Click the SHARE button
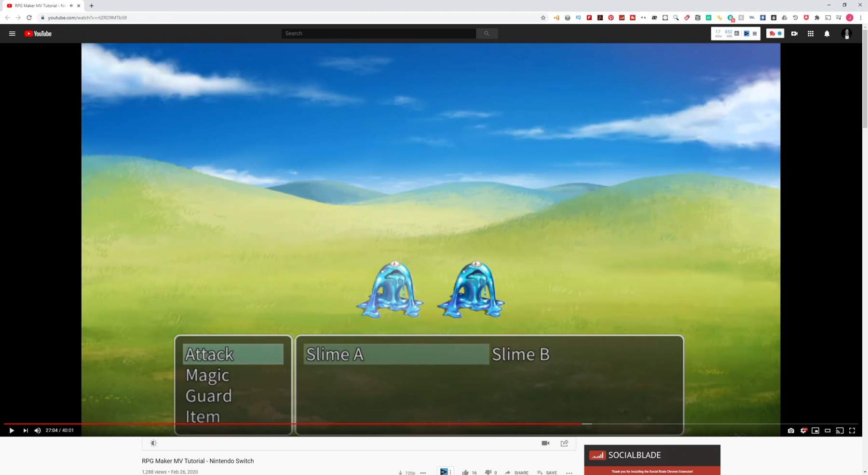The width and height of the screenshot is (868, 475). [x=516, y=473]
